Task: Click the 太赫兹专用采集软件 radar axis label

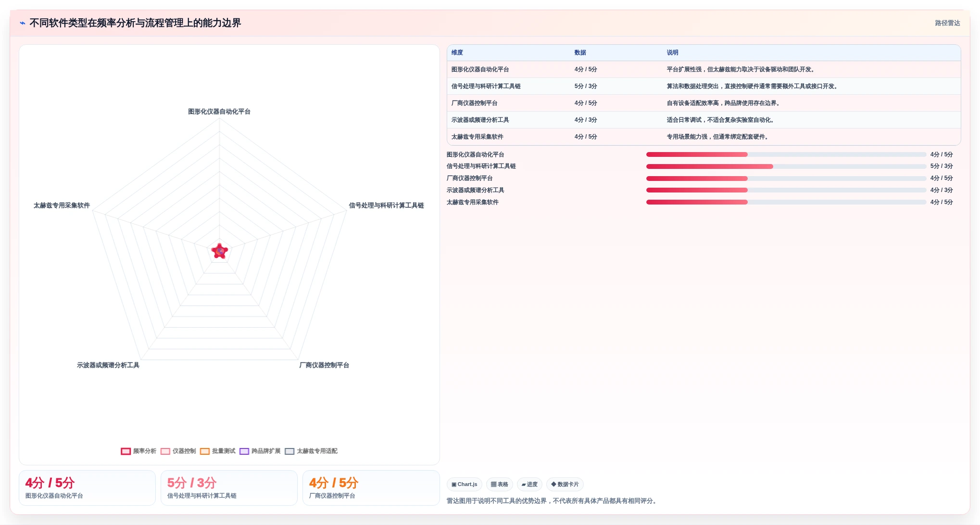Action: pos(62,205)
